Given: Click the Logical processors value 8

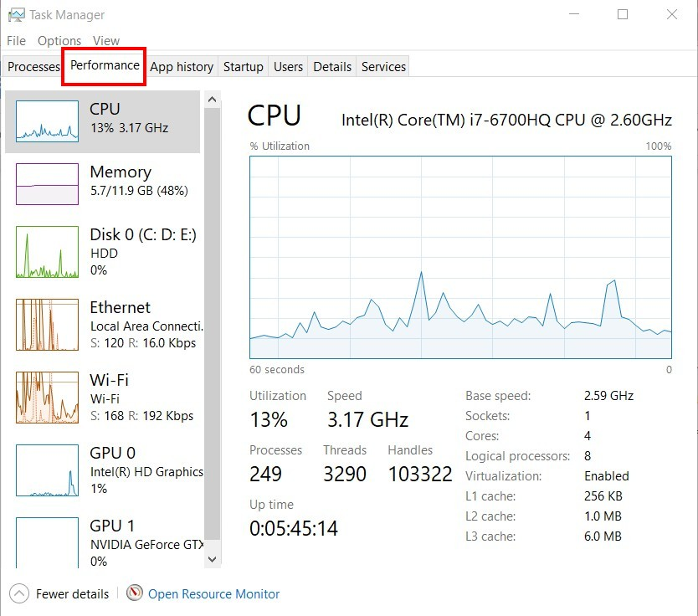Looking at the screenshot, I should coord(588,456).
